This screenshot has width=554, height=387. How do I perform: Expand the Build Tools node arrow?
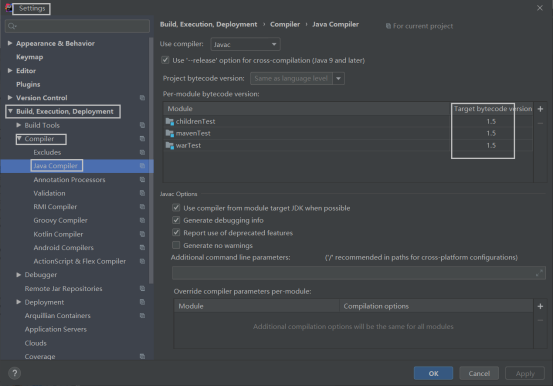point(18,125)
